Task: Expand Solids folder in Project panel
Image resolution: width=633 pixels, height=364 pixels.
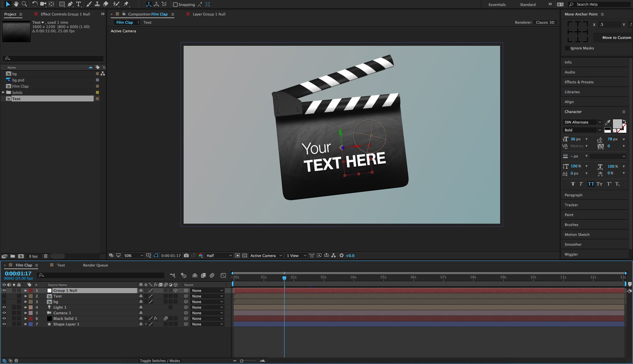Action: click(3, 93)
